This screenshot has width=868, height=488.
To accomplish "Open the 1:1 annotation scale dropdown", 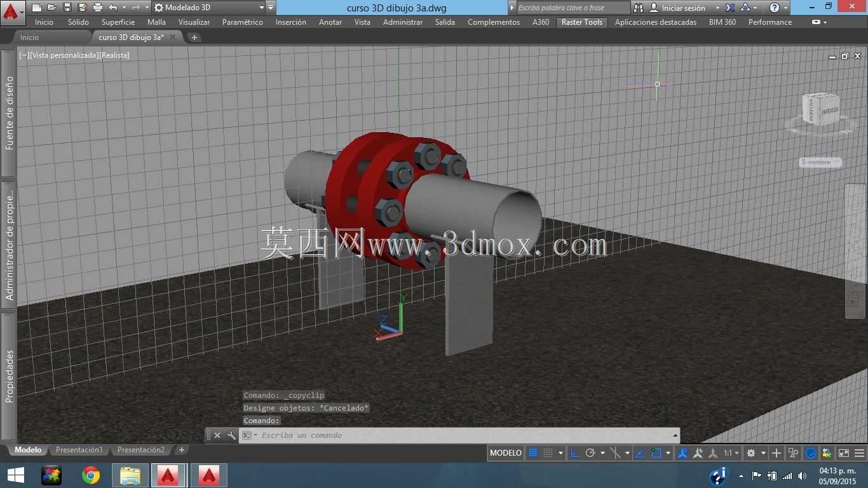I will point(731,453).
